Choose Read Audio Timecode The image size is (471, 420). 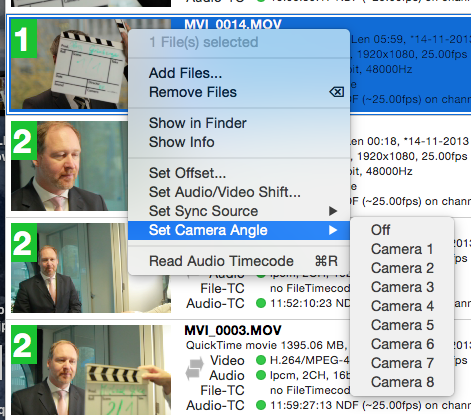(x=239, y=261)
